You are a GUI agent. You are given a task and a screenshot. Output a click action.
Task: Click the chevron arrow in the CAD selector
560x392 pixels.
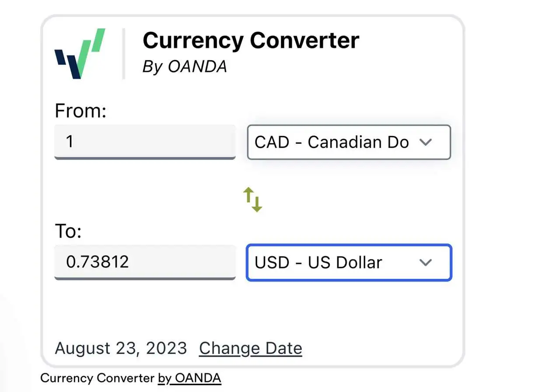pos(425,142)
